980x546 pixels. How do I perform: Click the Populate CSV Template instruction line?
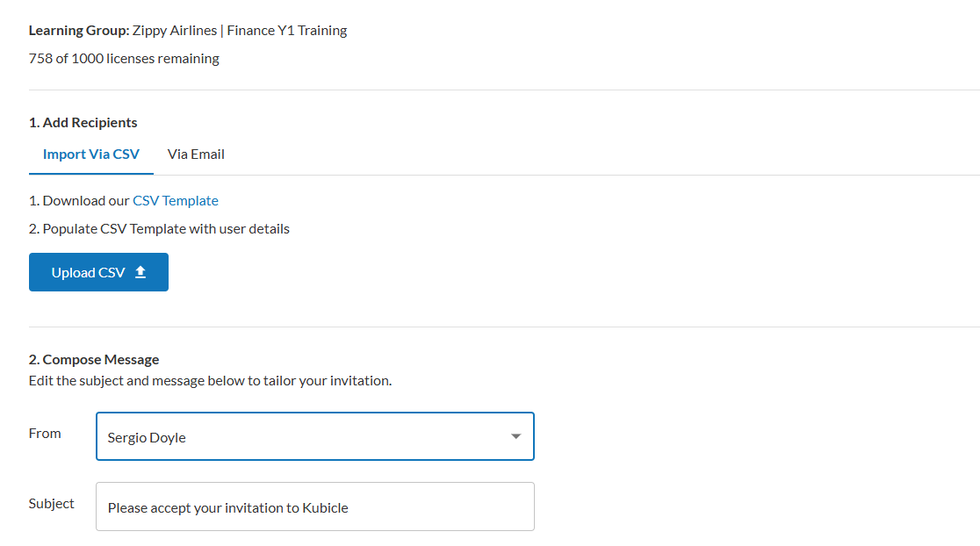(159, 229)
